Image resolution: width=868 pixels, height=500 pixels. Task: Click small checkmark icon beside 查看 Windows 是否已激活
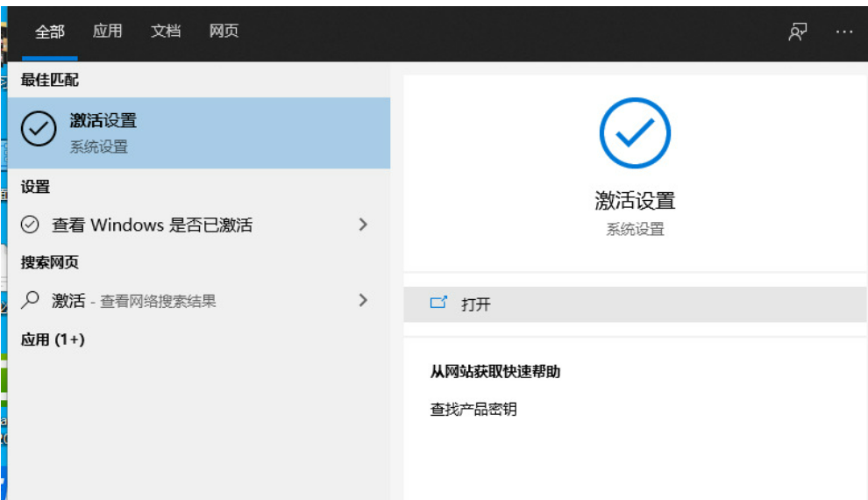(x=30, y=225)
